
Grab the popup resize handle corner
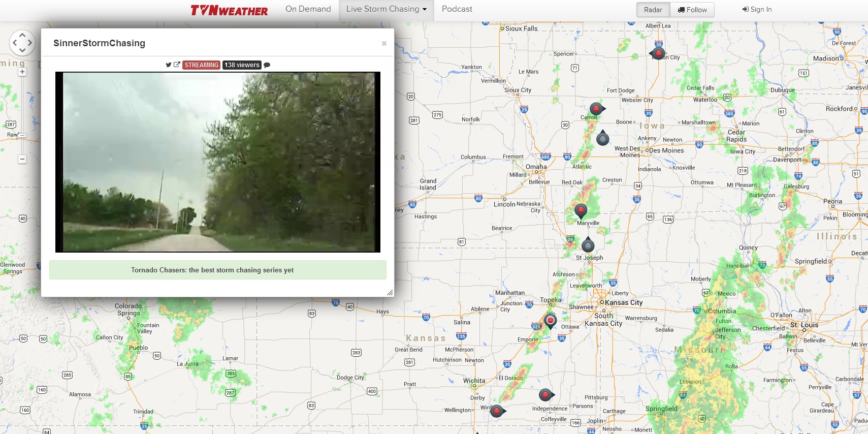point(390,292)
